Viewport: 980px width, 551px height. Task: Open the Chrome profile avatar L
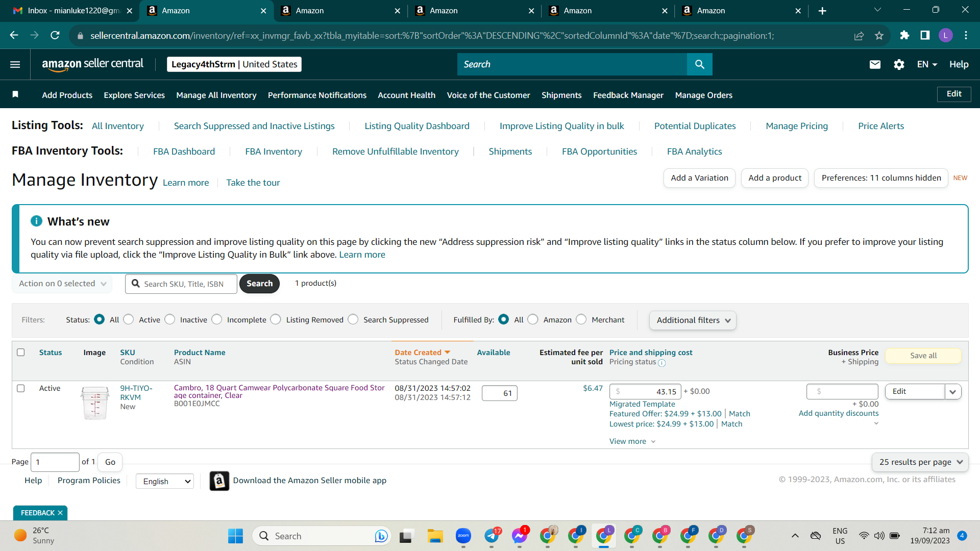(945, 35)
